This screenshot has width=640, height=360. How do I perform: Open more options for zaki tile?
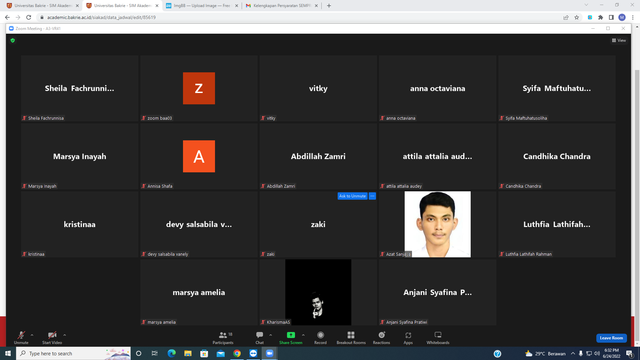(372, 196)
